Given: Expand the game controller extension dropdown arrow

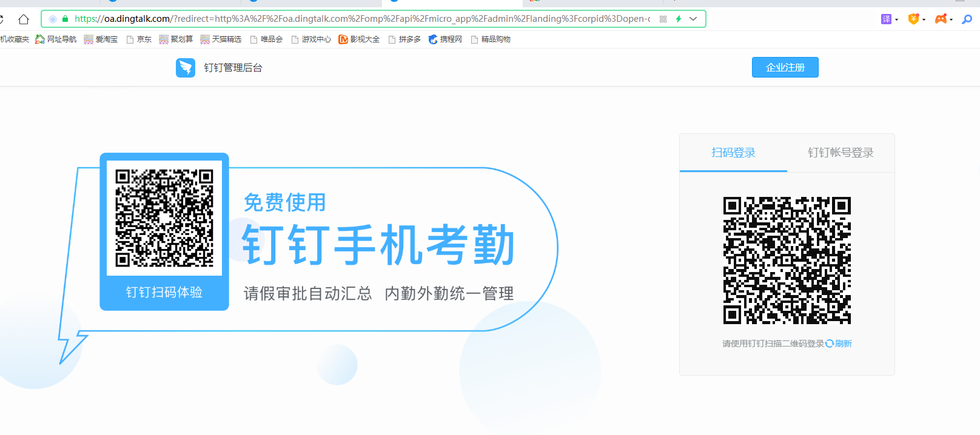Looking at the screenshot, I should click(951, 20).
